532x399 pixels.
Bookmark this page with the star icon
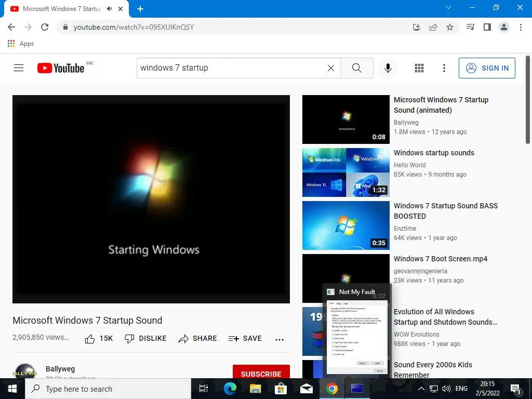(450, 27)
